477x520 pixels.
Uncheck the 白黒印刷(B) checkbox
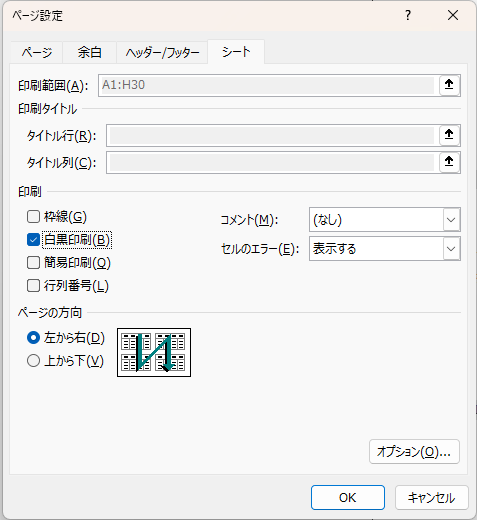point(33,240)
